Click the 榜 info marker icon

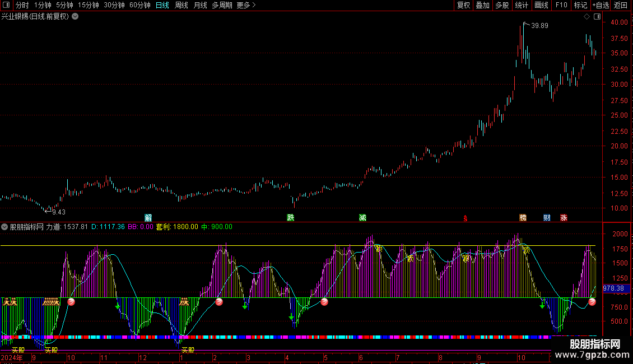pyautogui.click(x=523, y=217)
